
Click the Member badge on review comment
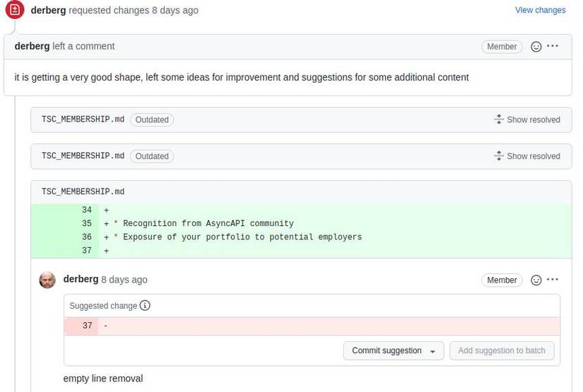click(x=502, y=47)
